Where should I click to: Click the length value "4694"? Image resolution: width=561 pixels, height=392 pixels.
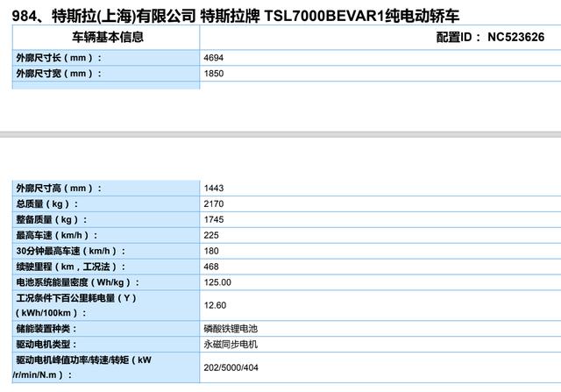214,58
